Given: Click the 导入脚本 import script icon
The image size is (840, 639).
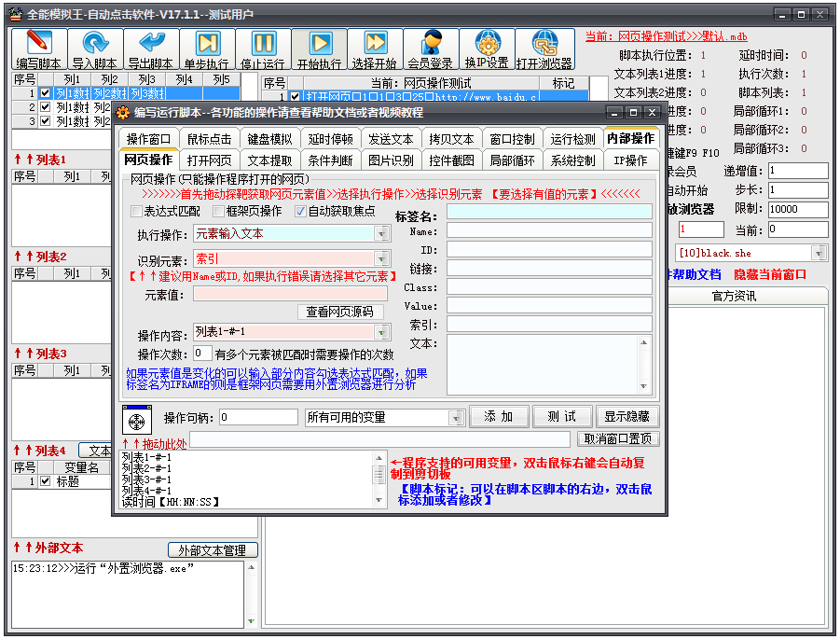Looking at the screenshot, I should (x=92, y=49).
